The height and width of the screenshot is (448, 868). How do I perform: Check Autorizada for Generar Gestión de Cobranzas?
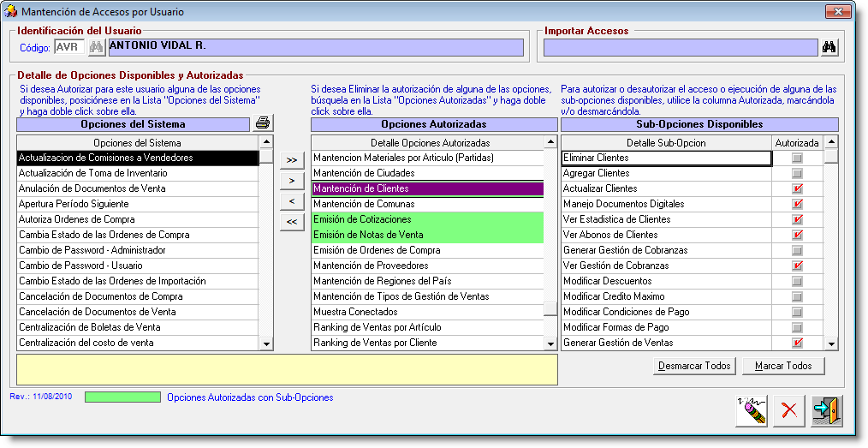tap(797, 250)
